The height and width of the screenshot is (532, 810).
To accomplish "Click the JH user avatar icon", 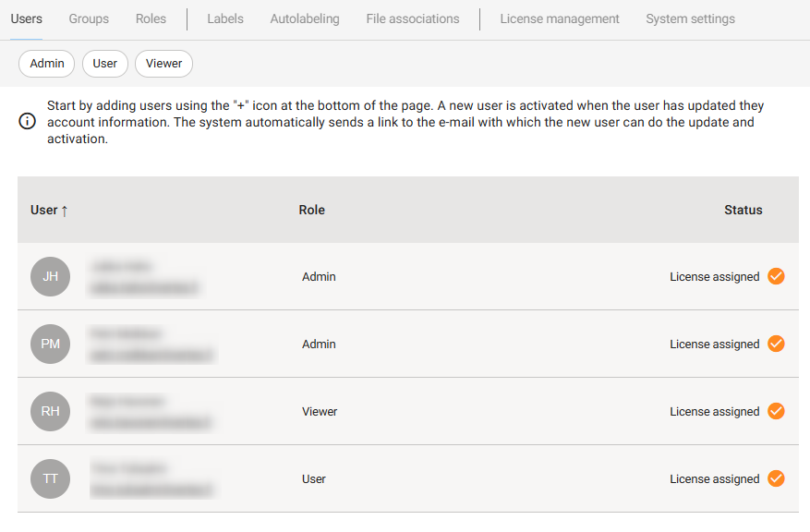I will [x=50, y=276].
